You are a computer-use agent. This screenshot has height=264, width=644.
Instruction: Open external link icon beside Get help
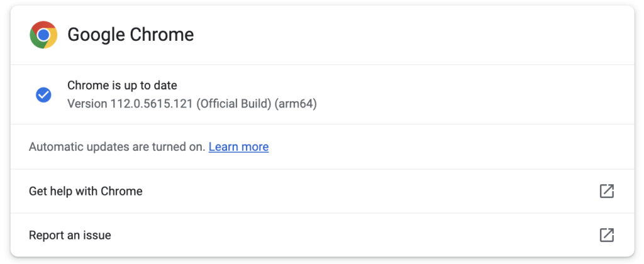(606, 191)
